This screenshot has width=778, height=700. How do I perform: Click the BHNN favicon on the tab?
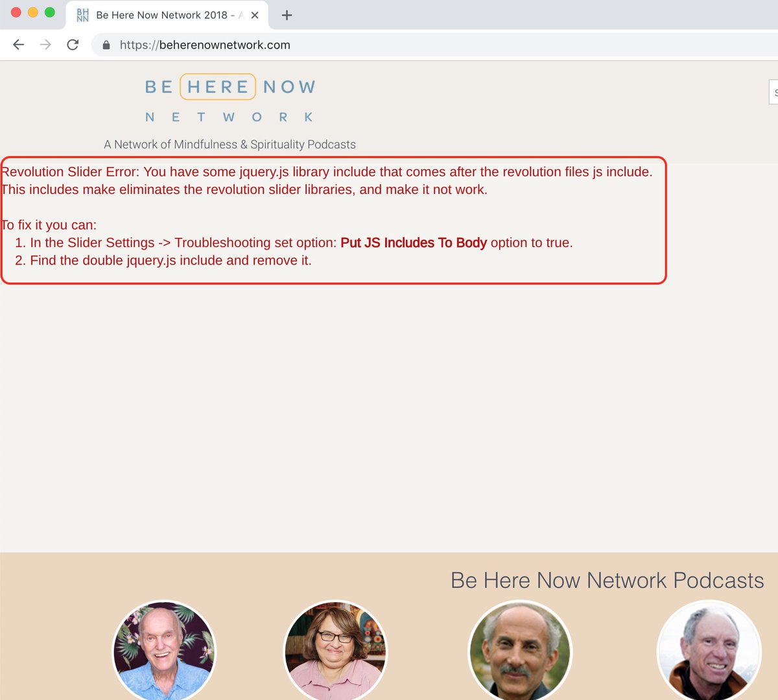click(x=82, y=15)
